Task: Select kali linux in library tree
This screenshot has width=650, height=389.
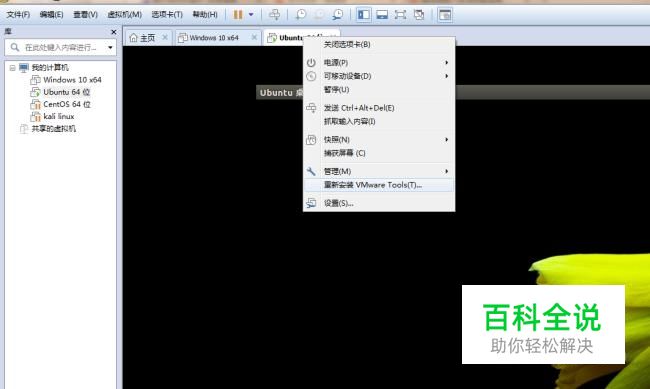Action: (58, 117)
